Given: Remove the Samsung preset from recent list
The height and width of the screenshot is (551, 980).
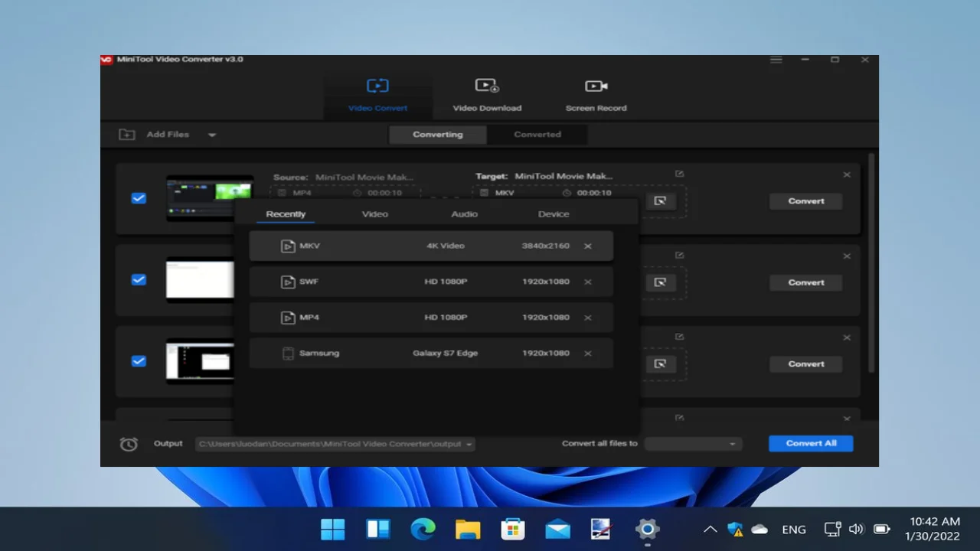Looking at the screenshot, I should click(x=588, y=354).
